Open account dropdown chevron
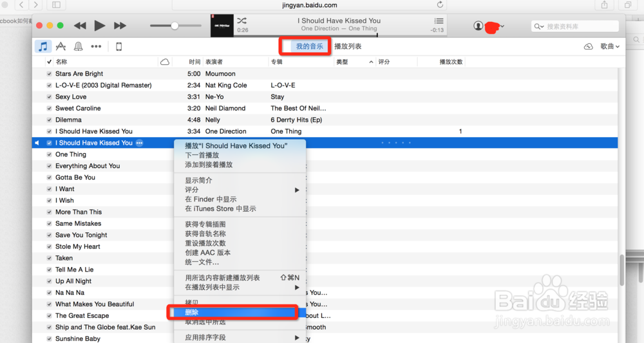Viewport: 644px width, 343px height. pos(502,26)
